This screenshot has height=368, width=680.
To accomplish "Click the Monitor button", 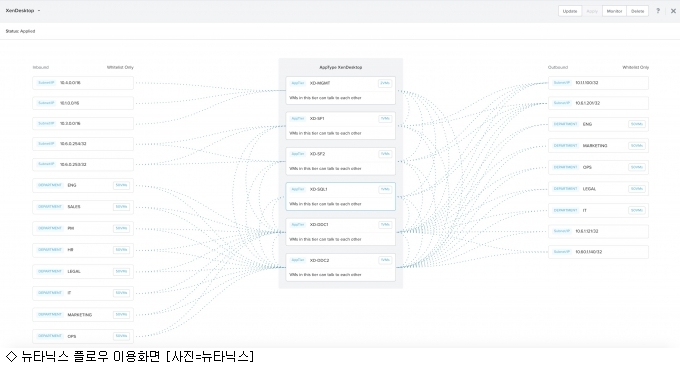I will coord(614,11).
